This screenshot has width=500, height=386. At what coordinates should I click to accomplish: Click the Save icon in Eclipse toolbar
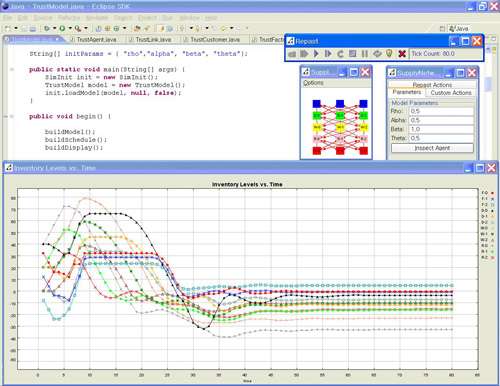[x=24, y=28]
